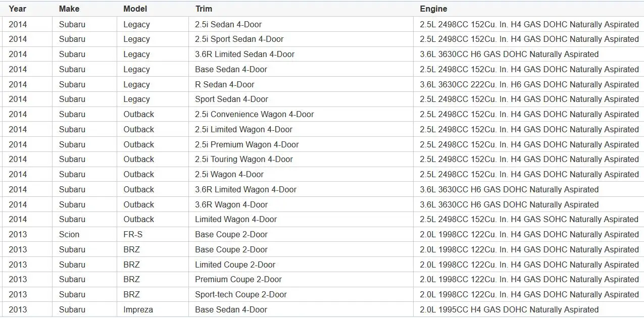Click the "2.5i Limited Wagon 4-Door" trim cell
The image size is (644, 318).
coord(301,129)
